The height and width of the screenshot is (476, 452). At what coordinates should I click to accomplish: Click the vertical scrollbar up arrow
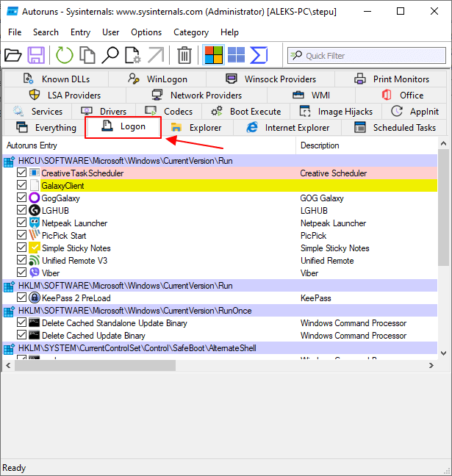pyautogui.click(x=443, y=143)
